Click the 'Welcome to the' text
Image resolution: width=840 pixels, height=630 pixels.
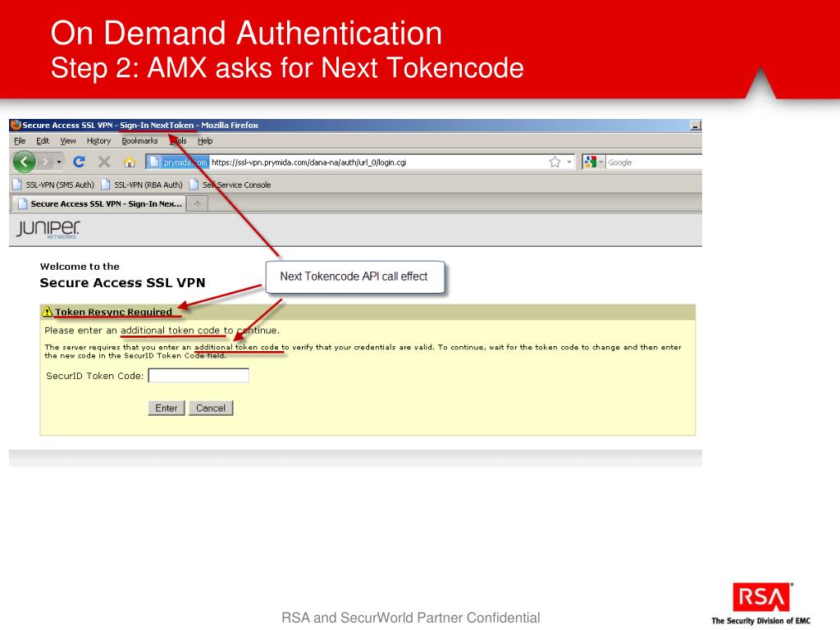pos(80,267)
